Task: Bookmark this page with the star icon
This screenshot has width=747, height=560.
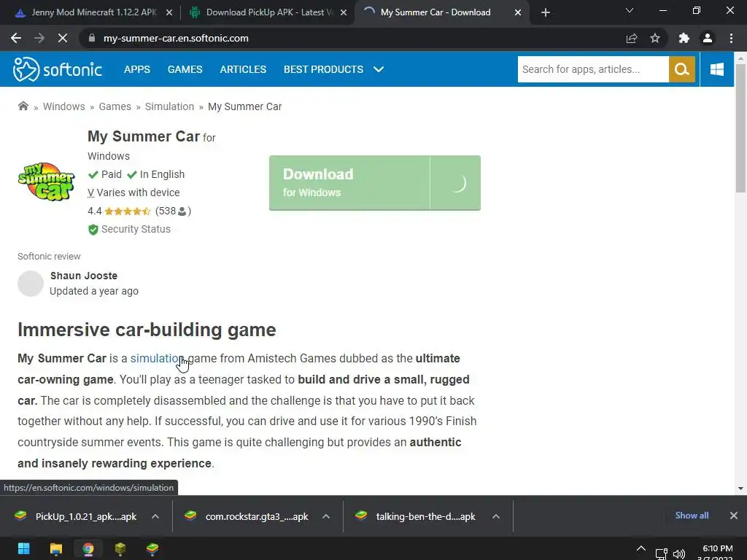Action: pos(655,38)
